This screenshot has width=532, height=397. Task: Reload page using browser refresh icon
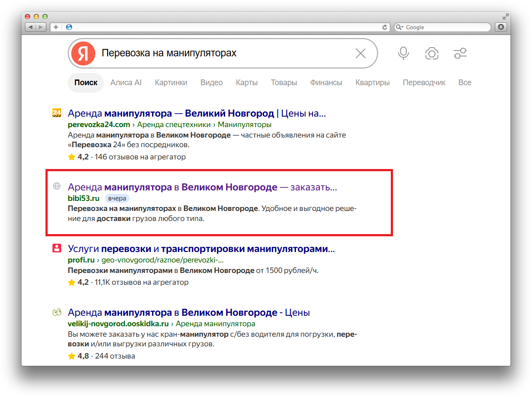click(x=385, y=27)
